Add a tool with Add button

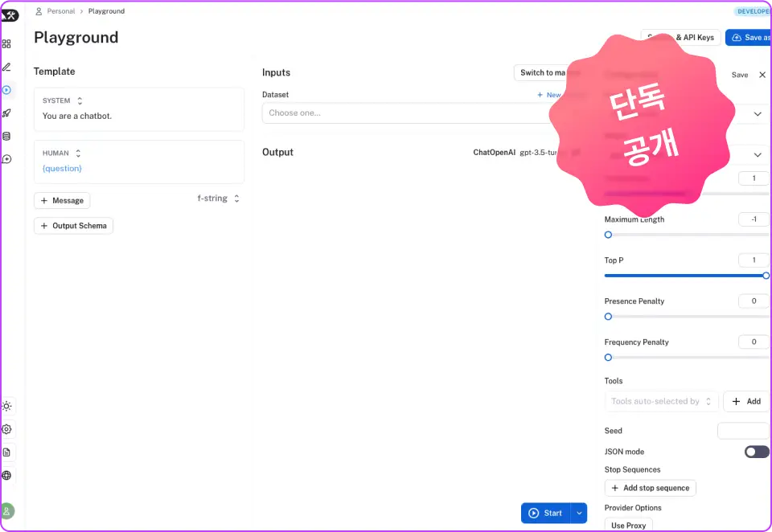point(746,401)
